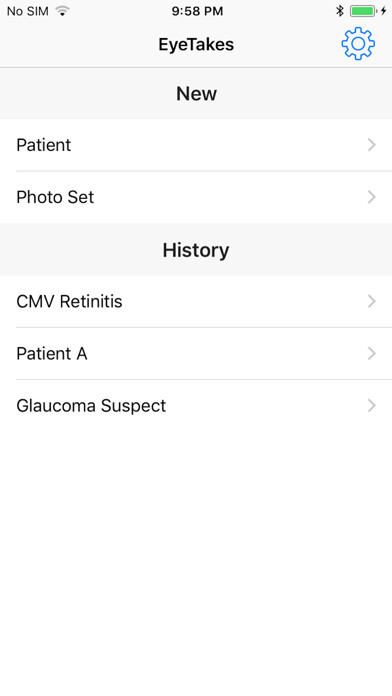This screenshot has width=392, height=696.
Task: Open settings with the gear icon
Action: pos(358,44)
